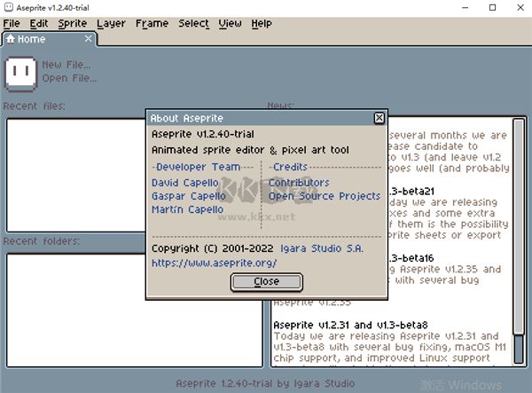Open the Sprite menu
The height and width of the screenshot is (393, 532).
pyautogui.click(x=73, y=23)
